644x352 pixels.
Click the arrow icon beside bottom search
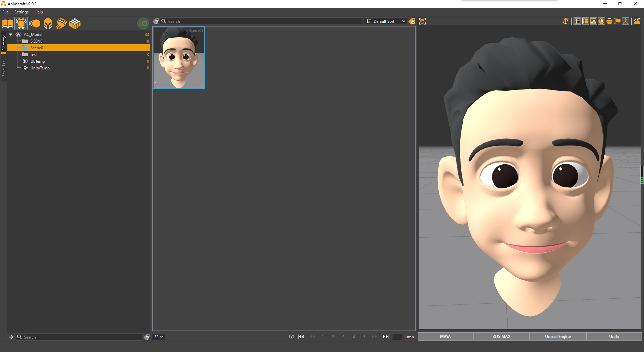[11, 337]
